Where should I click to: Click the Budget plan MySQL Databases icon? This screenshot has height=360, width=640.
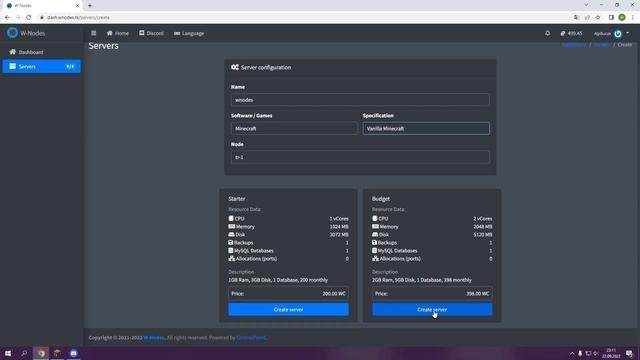tap(374, 250)
